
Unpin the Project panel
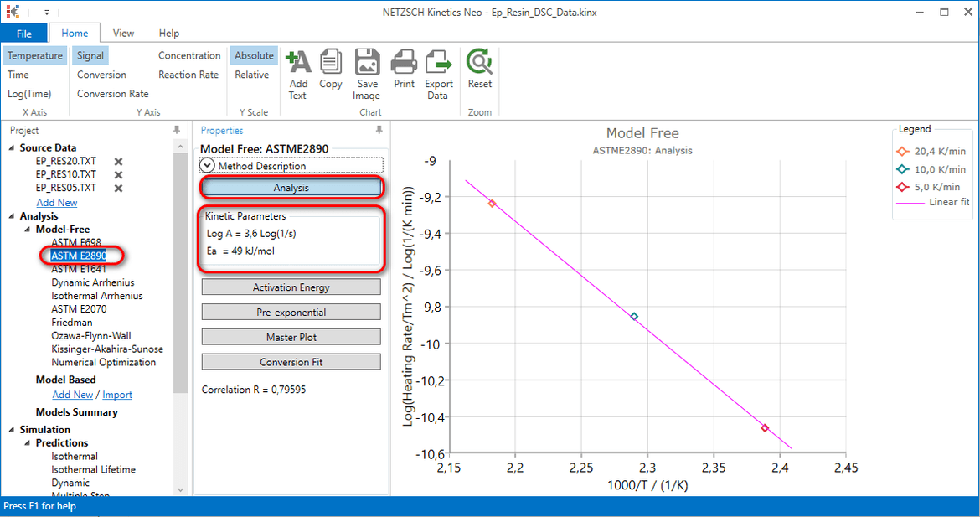pos(178,130)
